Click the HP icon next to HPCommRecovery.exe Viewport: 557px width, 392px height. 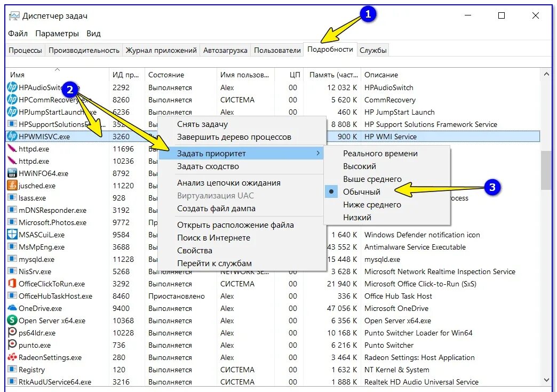point(12,100)
